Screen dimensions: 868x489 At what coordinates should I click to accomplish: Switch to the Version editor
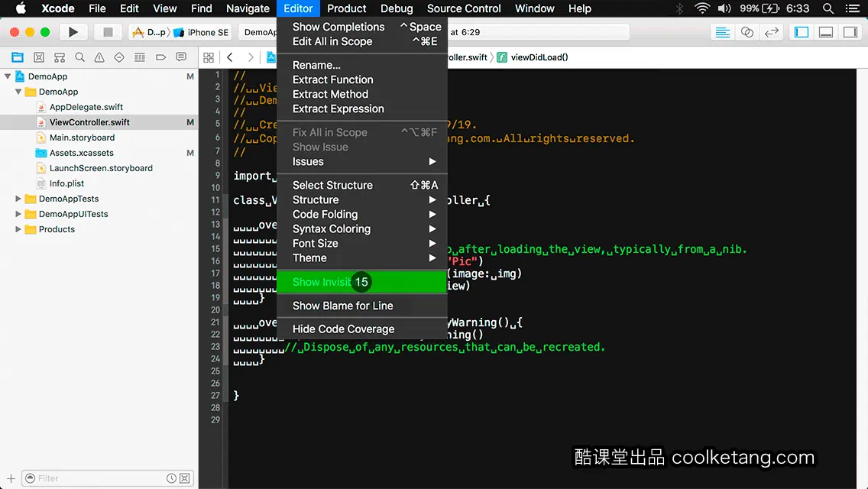[x=771, y=32]
